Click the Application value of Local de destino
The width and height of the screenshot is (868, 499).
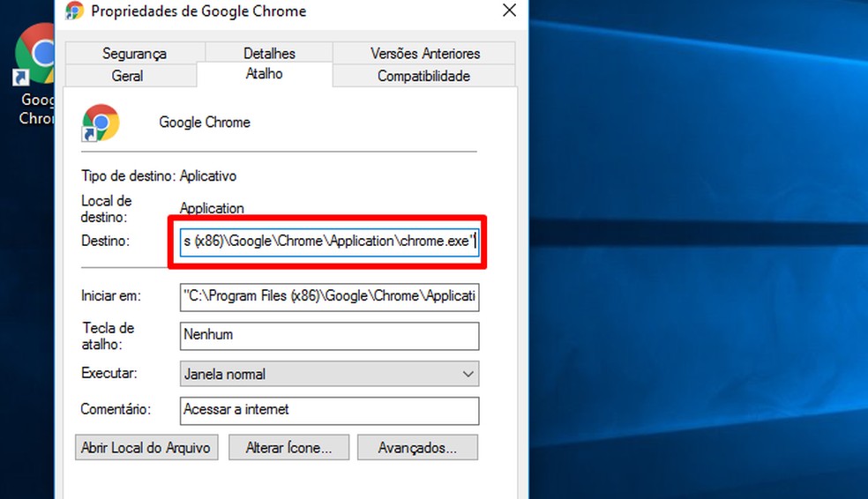tap(212, 208)
